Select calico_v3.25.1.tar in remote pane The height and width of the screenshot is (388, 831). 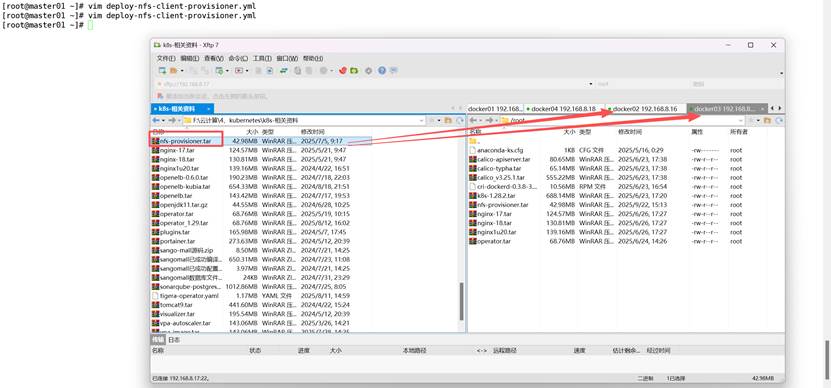[x=497, y=178]
